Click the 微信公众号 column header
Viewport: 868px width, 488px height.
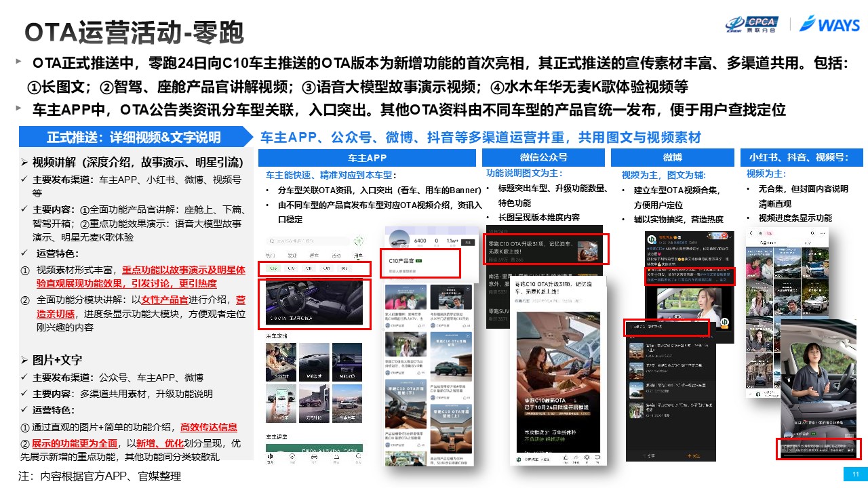pos(544,157)
